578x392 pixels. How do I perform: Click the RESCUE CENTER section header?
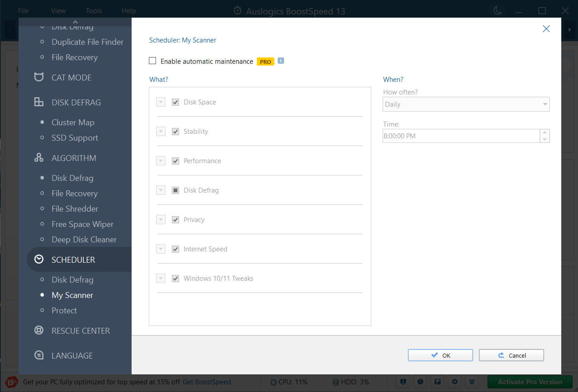point(81,331)
